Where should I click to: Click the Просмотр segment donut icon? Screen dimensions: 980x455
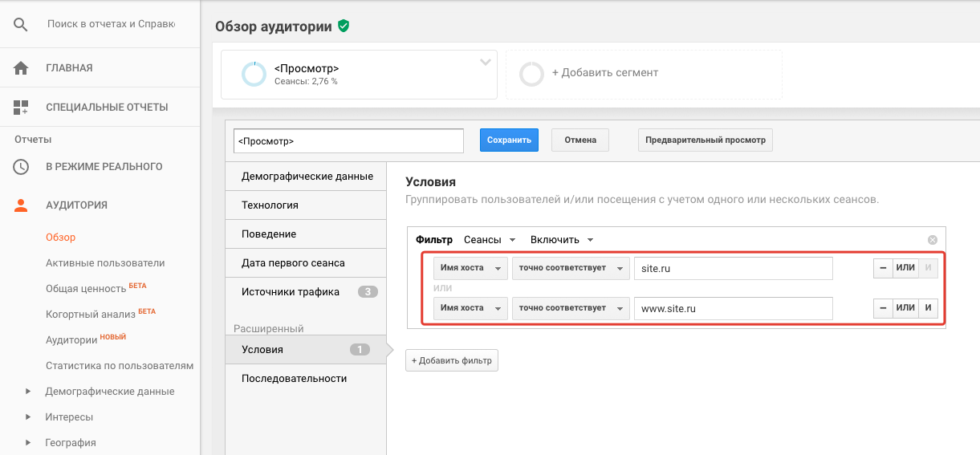click(254, 74)
